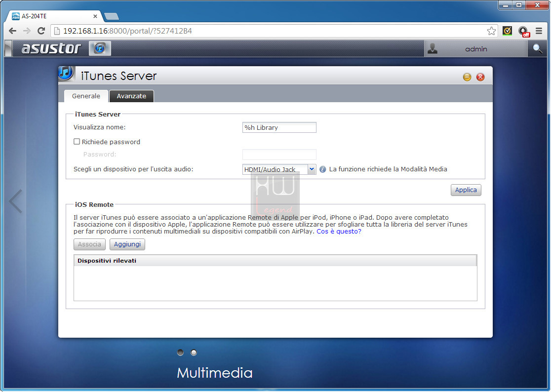Click the disabled Password field
The height and width of the screenshot is (392, 551).
(x=279, y=155)
